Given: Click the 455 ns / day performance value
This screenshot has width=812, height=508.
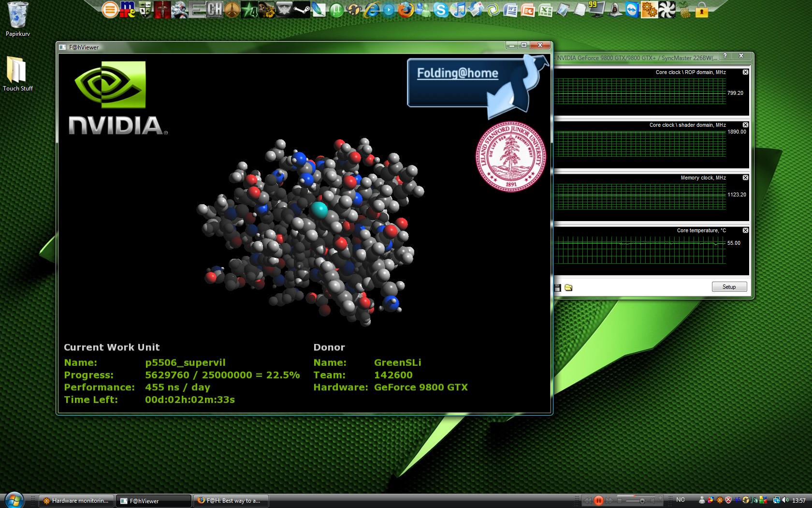Looking at the screenshot, I should [177, 387].
